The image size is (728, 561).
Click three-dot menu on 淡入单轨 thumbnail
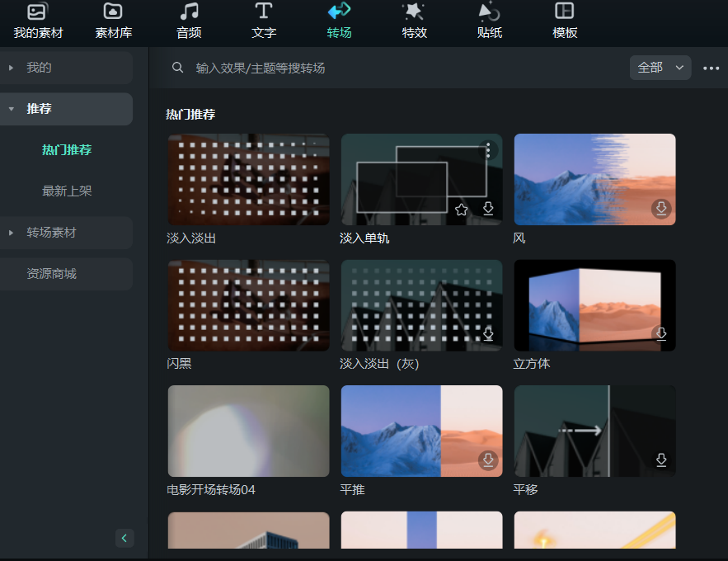(x=488, y=150)
